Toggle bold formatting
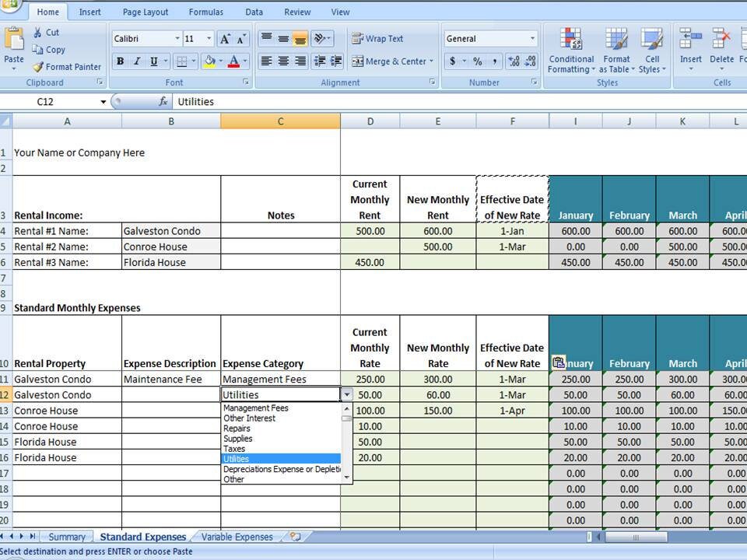Image resolution: width=747 pixels, height=560 pixels. (x=120, y=61)
